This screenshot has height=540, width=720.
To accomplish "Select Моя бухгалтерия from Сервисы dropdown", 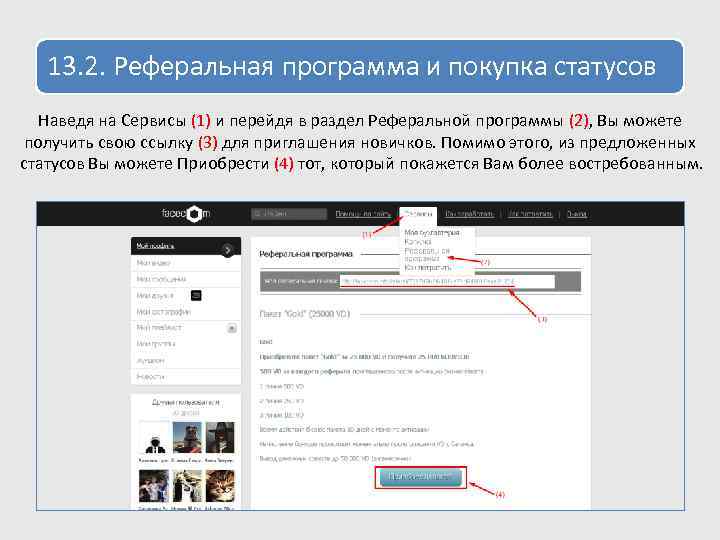I will [432, 233].
